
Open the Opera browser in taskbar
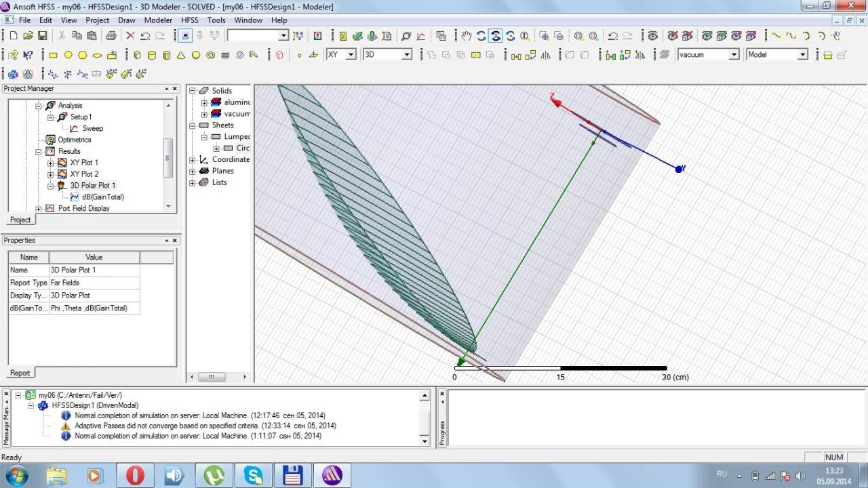(135, 475)
